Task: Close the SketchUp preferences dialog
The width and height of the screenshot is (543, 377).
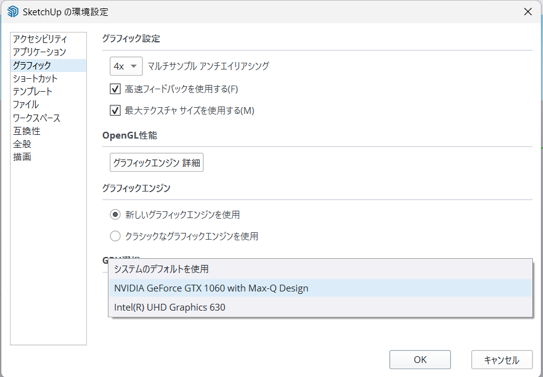Action: coord(527,12)
